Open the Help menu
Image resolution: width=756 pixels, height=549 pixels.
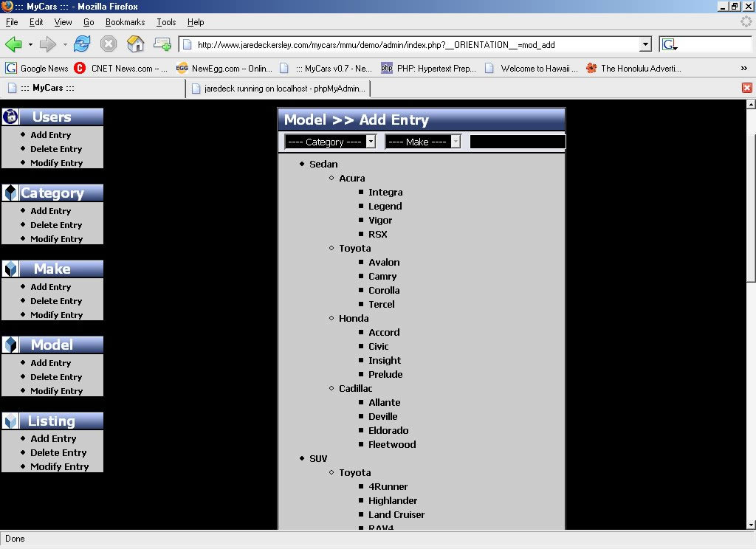click(x=196, y=22)
